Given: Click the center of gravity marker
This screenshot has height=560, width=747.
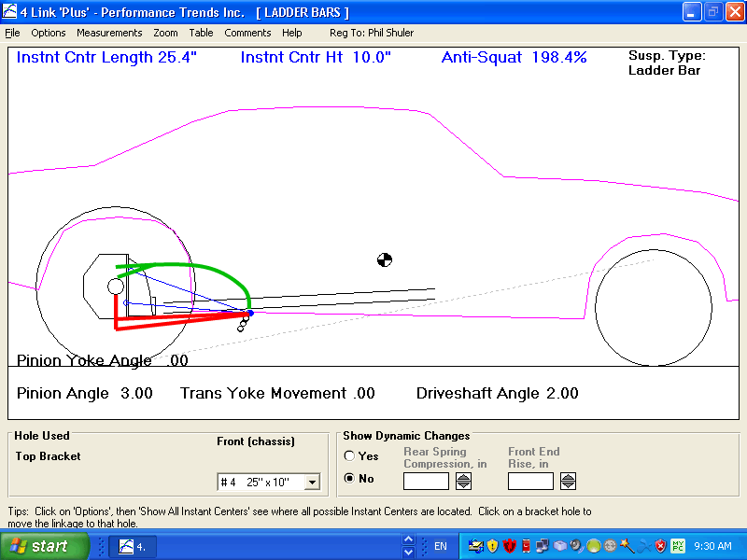Looking at the screenshot, I should [x=385, y=260].
